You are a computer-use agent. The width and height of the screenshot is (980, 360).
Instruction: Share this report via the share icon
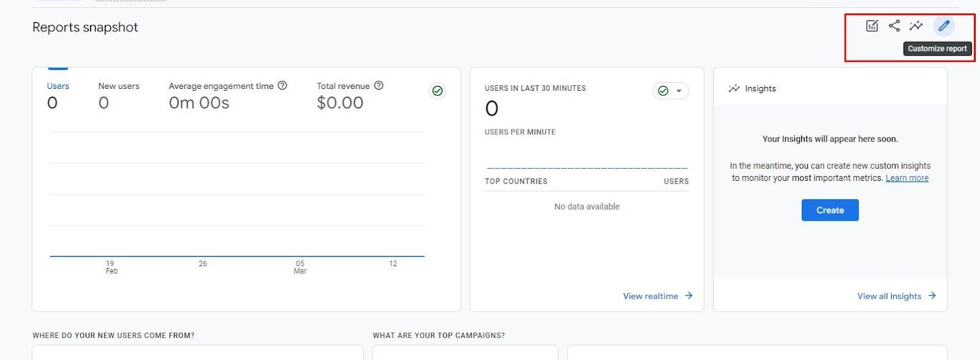pyautogui.click(x=894, y=26)
